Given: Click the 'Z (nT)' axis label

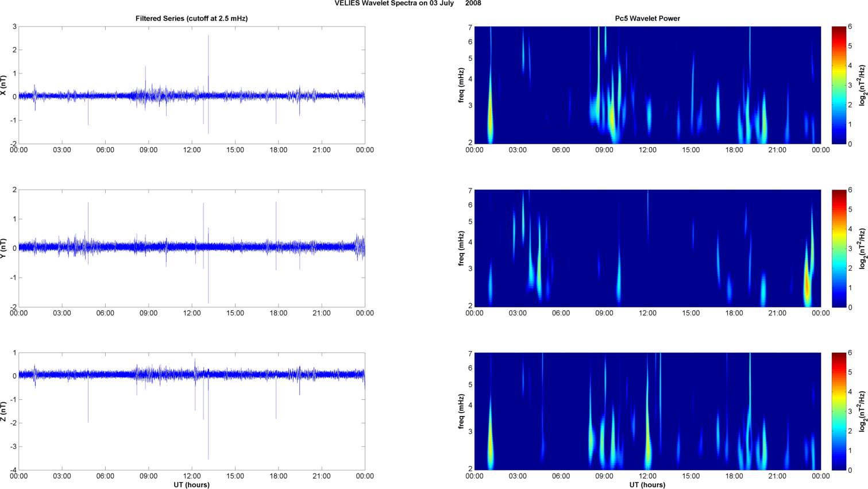Looking at the screenshot, I should pos(3,411).
